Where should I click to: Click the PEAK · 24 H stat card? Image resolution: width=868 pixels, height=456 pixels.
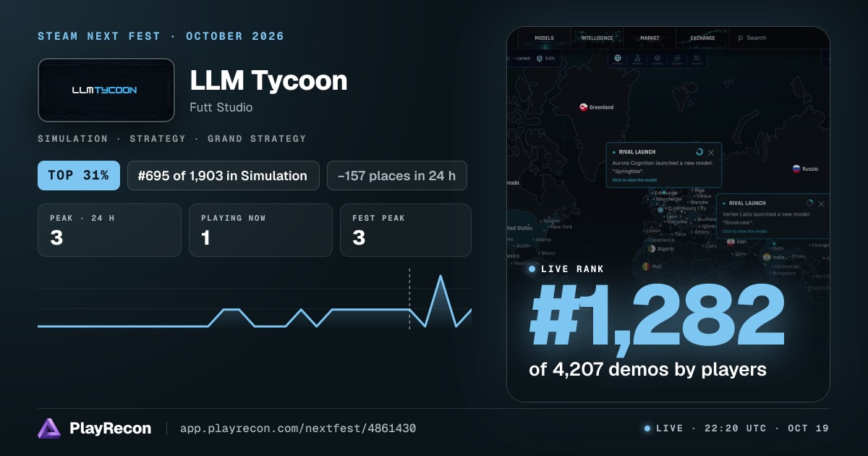(x=109, y=230)
